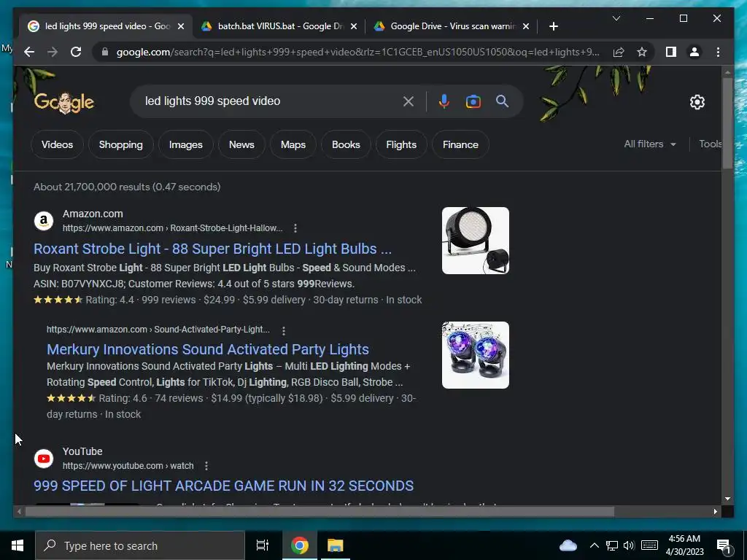
Task: Bookmark this tab with star icon
Action: pos(642,52)
